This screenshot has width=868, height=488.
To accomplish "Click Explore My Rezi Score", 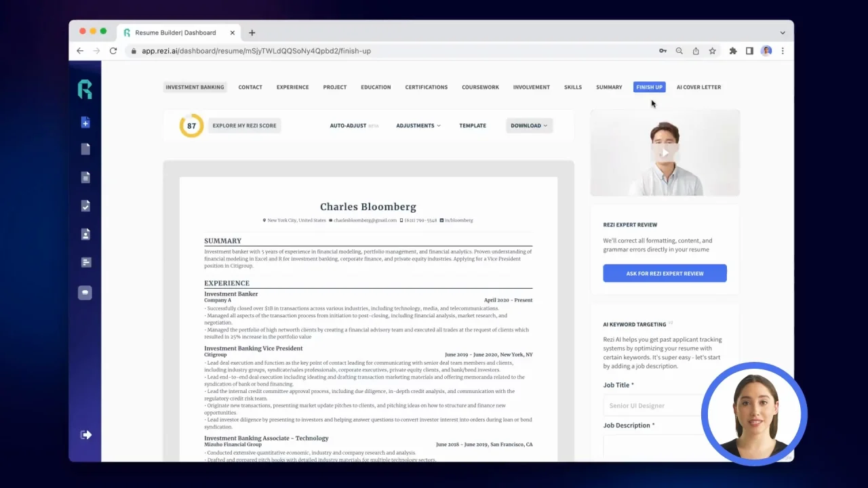I will click(x=244, y=125).
